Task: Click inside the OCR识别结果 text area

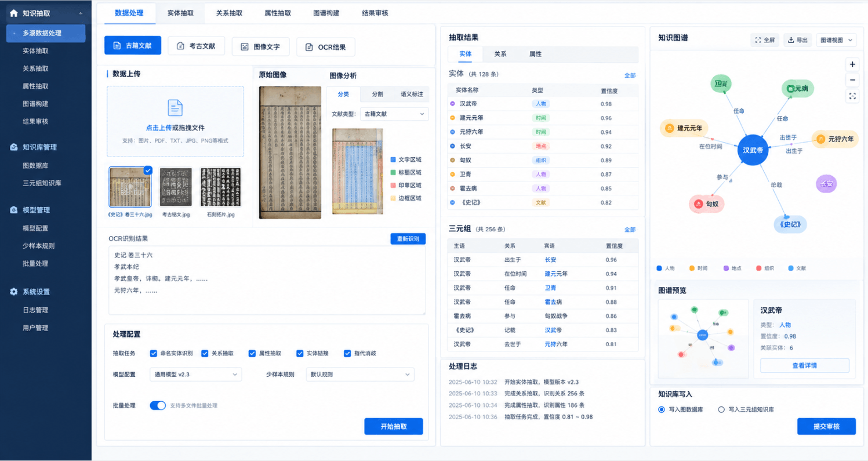Action: click(267, 281)
